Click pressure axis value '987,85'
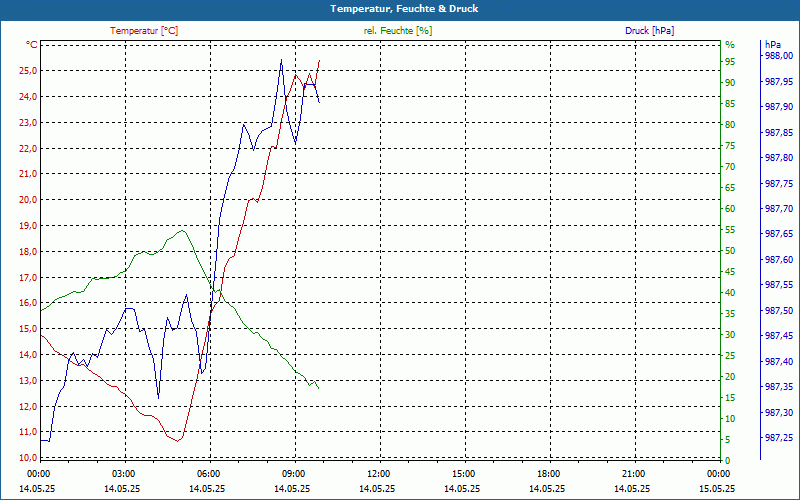800x500 pixels. (x=779, y=133)
